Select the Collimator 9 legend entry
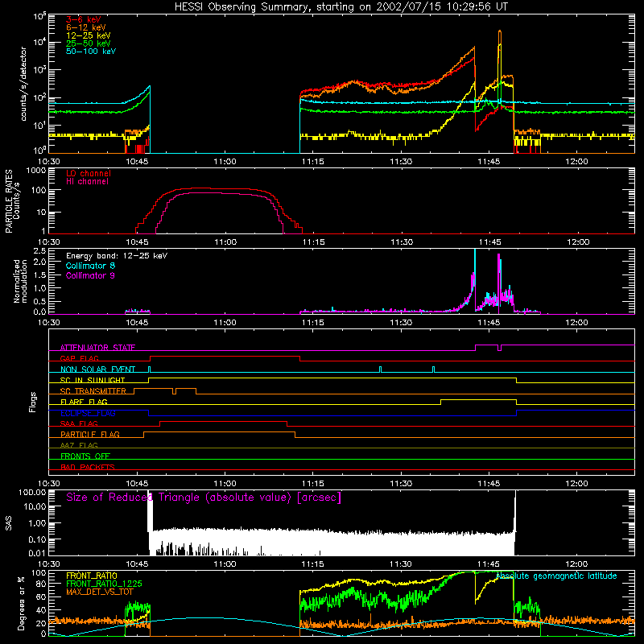This screenshot has height=644, width=644. coord(90,275)
